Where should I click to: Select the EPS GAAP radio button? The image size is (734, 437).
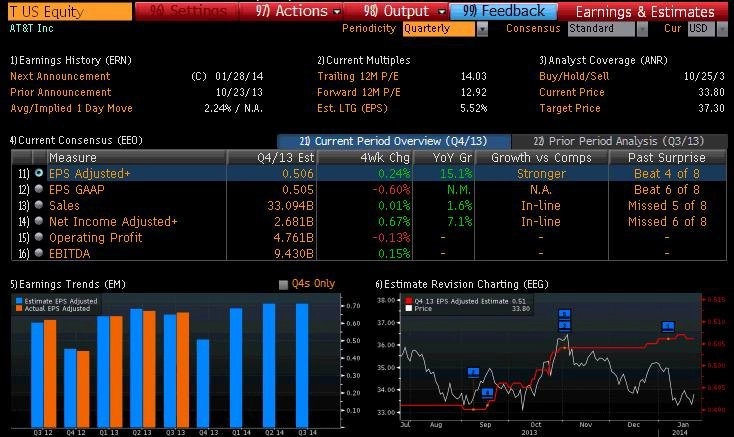39,189
